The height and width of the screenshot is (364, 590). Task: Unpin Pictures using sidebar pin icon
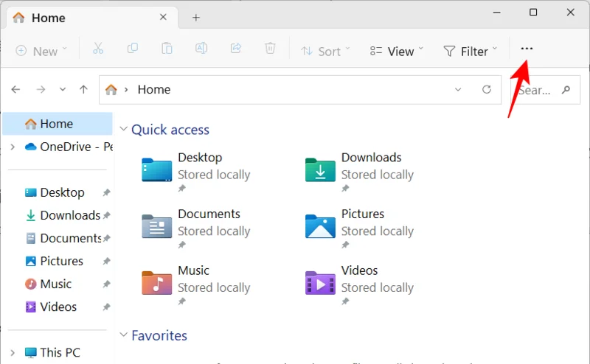point(106,261)
